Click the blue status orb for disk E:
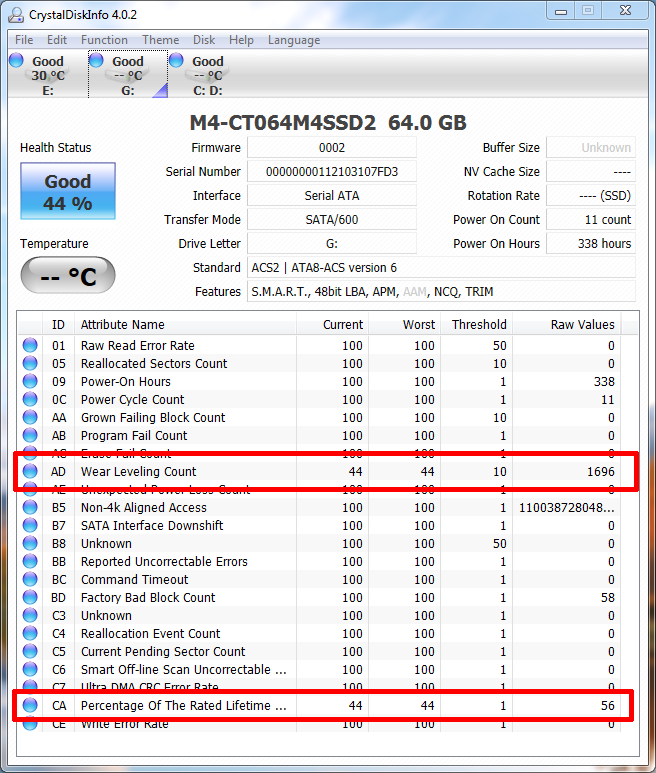656x773 pixels. pyautogui.click(x=16, y=60)
